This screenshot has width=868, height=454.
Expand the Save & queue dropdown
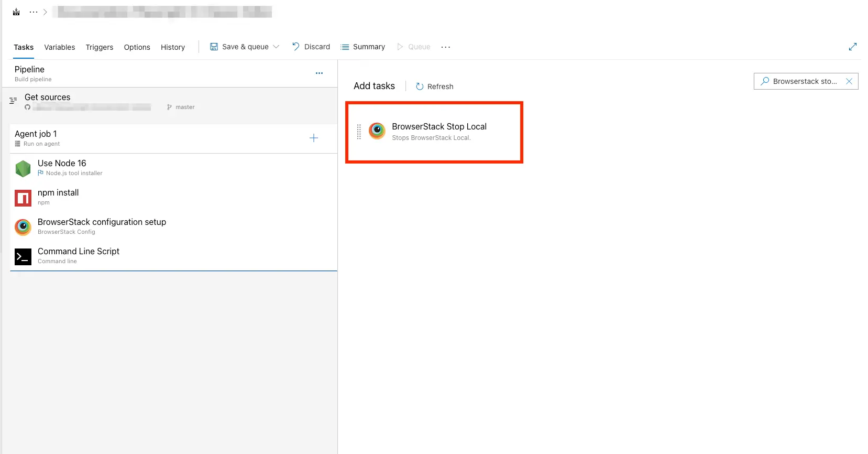click(276, 47)
